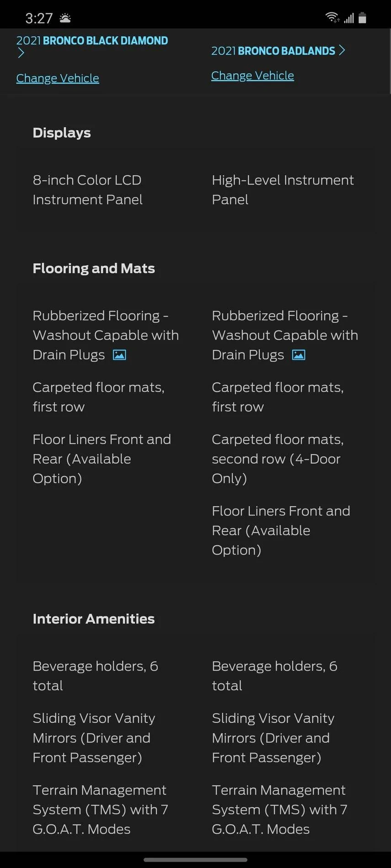The image size is (391, 868).
Task: Open image icon beside Black Diamond Drain Plugs
Action: [119, 355]
